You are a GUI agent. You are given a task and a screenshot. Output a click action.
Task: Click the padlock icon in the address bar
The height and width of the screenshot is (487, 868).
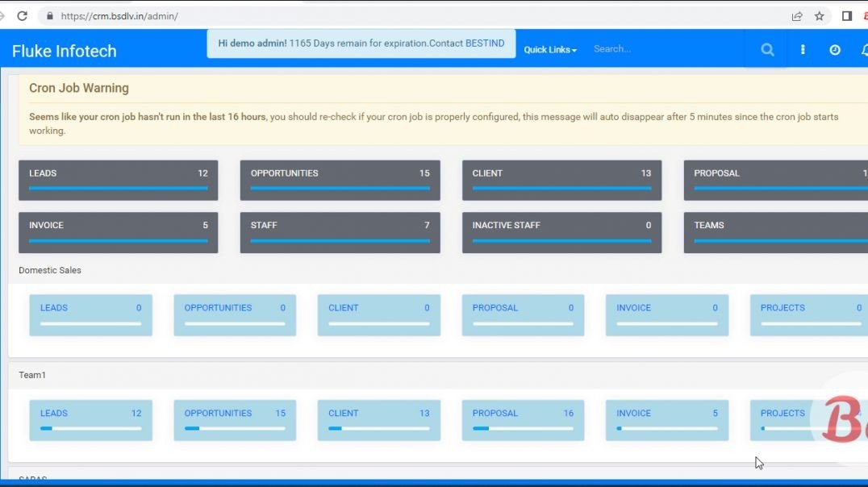[x=50, y=15]
